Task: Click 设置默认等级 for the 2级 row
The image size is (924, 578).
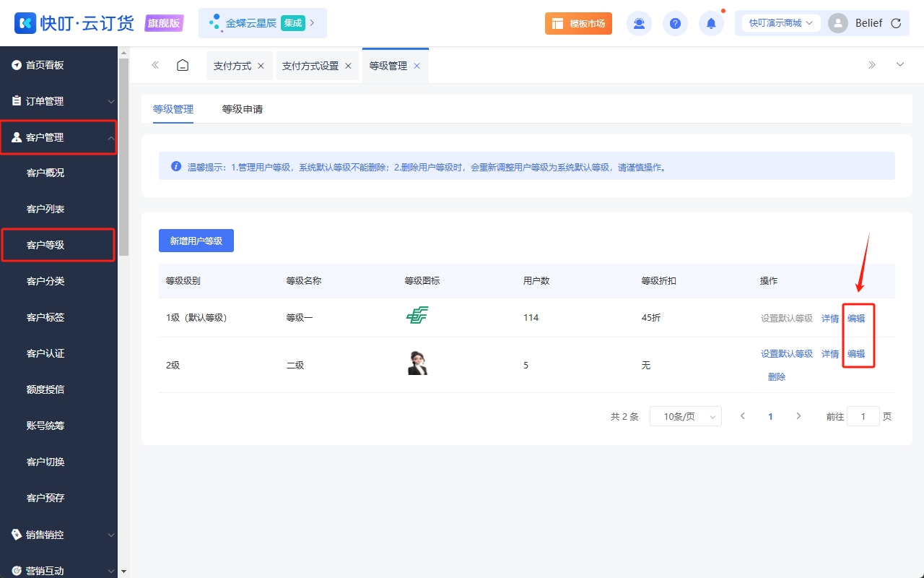Action: 787,354
